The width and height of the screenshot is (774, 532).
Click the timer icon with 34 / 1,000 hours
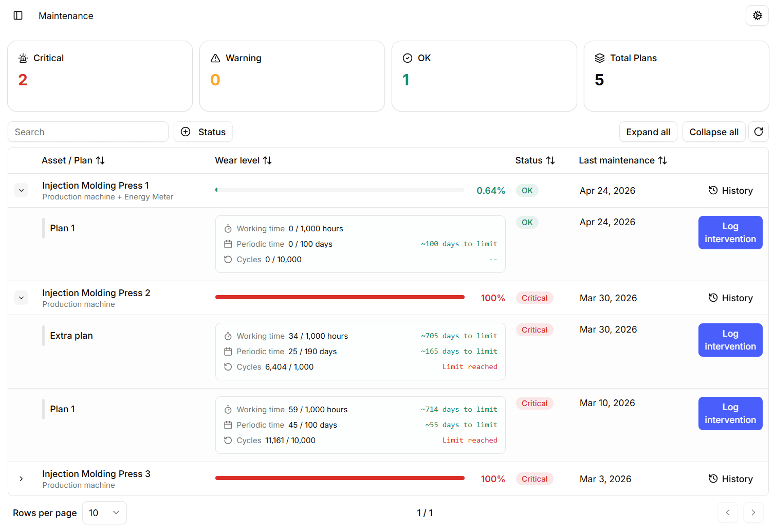(228, 336)
